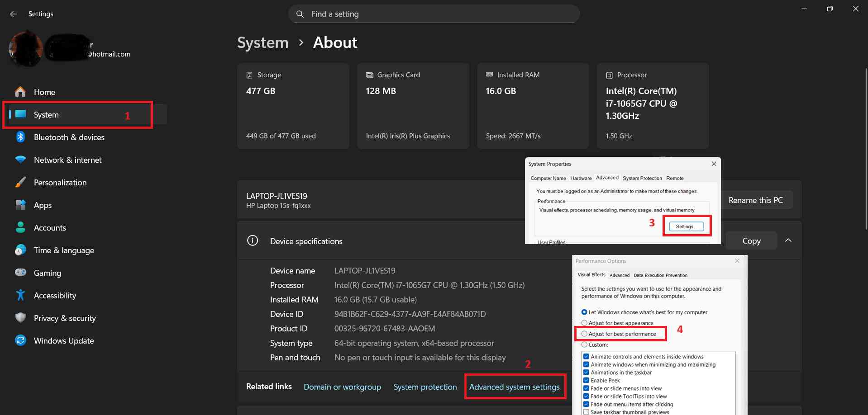This screenshot has height=415, width=868.
Task: Open Performance Settings button in System Properties
Action: point(686,226)
